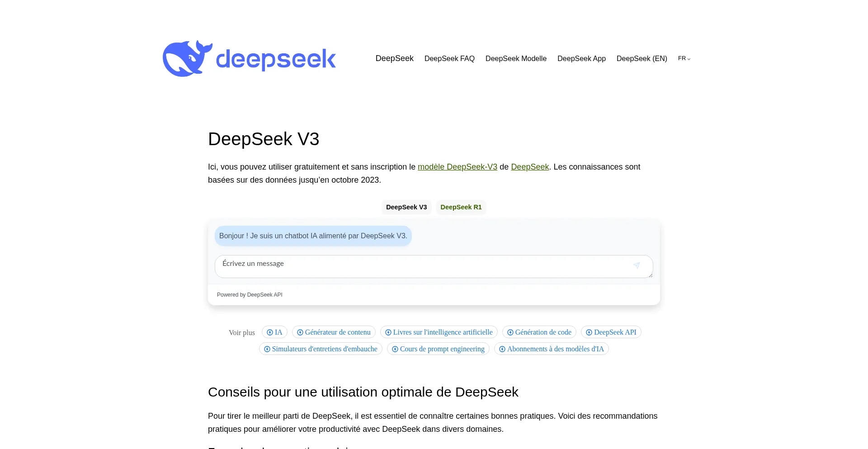Open DeepSeek App navigation item

(581, 58)
